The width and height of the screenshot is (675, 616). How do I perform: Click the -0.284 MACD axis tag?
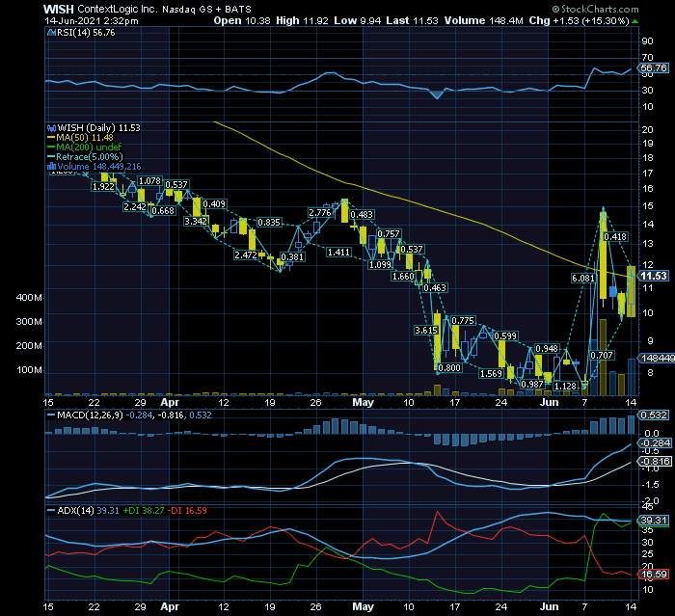point(655,443)
